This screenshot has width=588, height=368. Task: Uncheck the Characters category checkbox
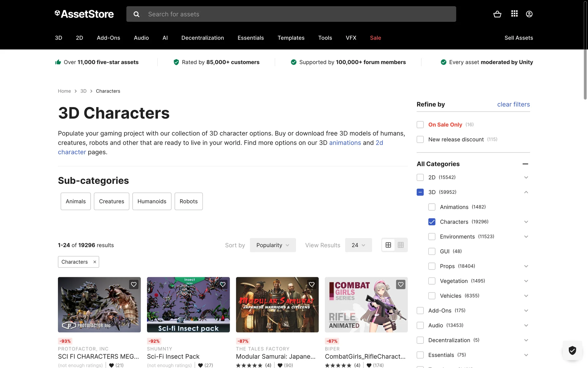point(432,222)
